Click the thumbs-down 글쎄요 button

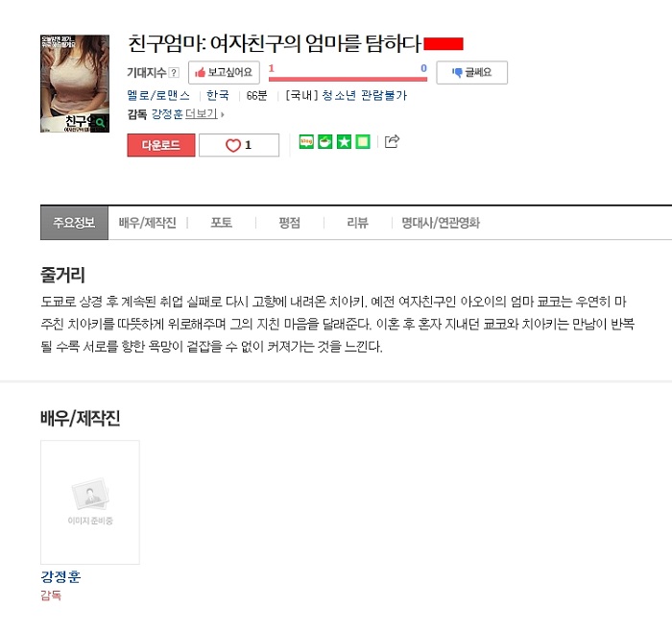tap(472, 72)
